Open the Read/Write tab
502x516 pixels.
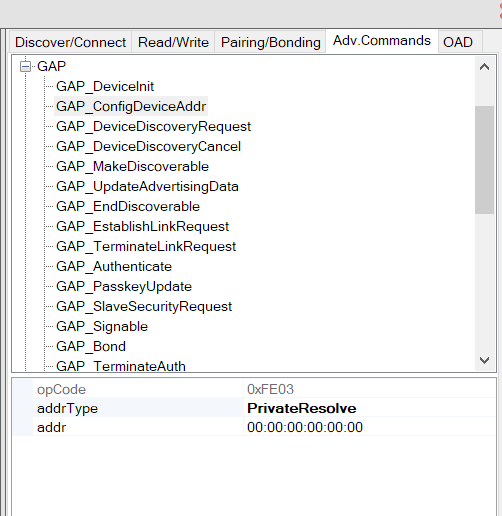pos(173,42)
